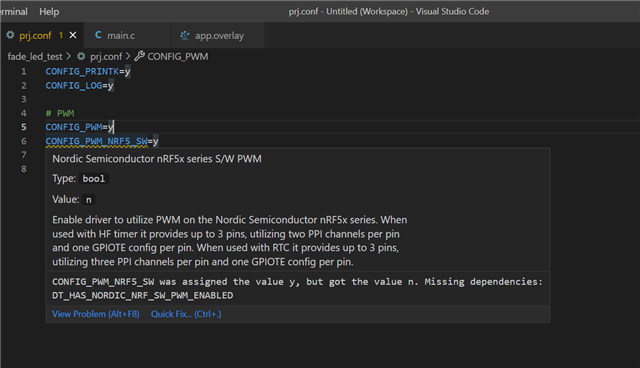The width and height of the screenshot is (640, 368).
Task: Click the gear icon on prj.conf tab
Action: 10,35
